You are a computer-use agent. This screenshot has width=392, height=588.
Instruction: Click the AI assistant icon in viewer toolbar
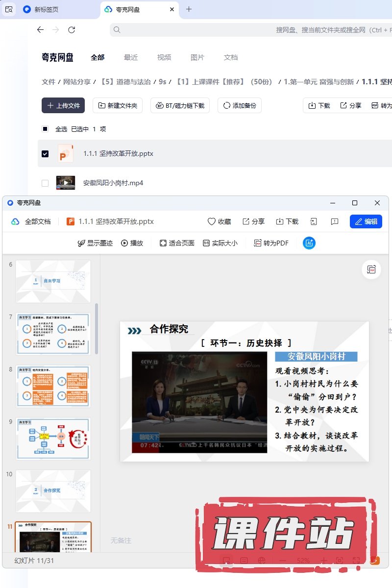click(x=309, y=243)
